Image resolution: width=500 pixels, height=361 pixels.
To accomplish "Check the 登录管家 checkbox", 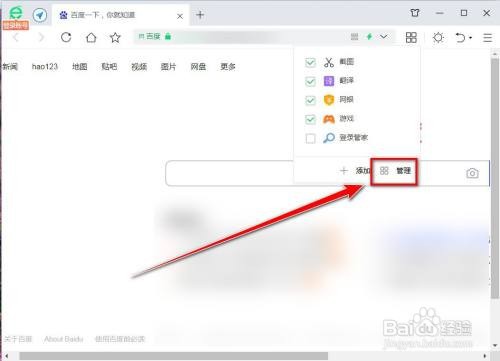I will [310, 138].
